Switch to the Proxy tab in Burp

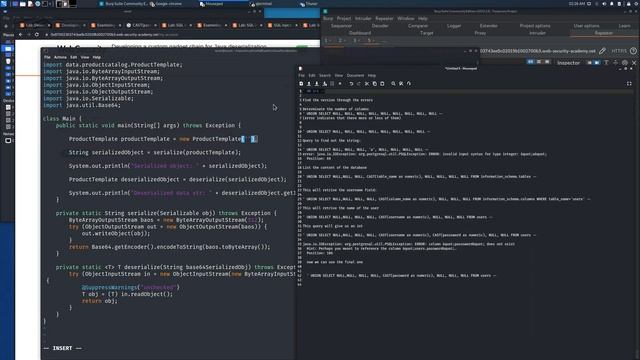click(x=480, y=33)
